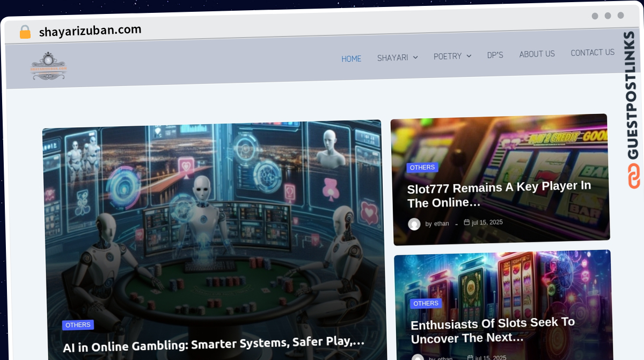This screenshot has height=360, width=644.
Task: Click the padlock icon beside the URL
Action: click(25, 32)
